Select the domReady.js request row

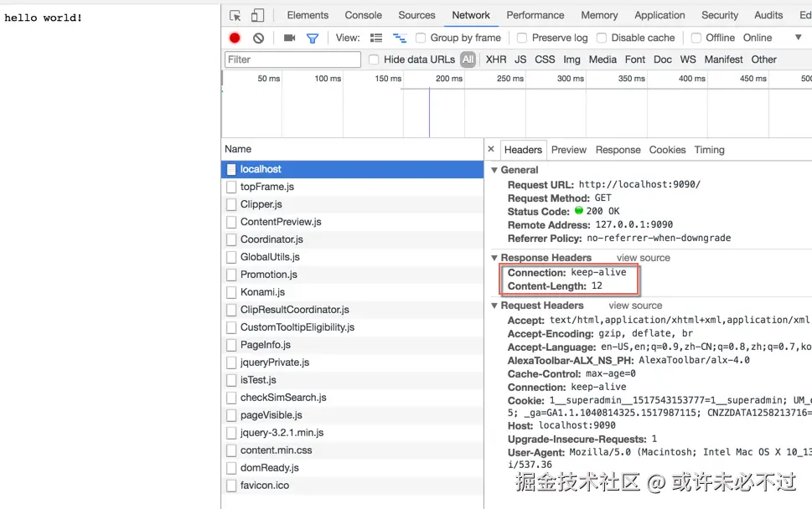pos(352,468)
